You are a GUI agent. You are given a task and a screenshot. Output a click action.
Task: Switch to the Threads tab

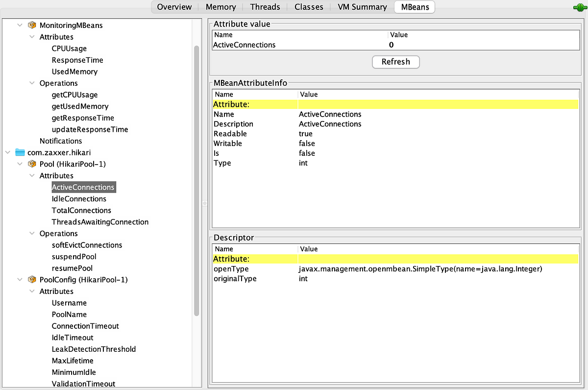(265, 7)
